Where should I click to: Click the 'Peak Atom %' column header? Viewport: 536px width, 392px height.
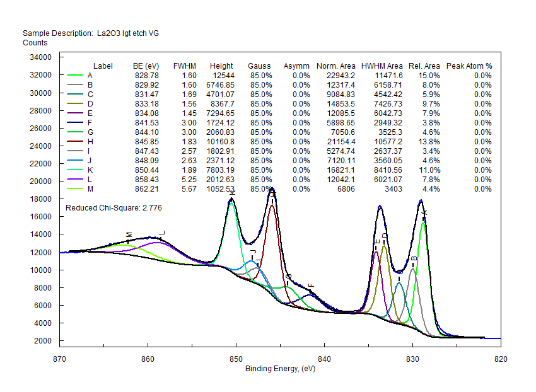point(469,66)
